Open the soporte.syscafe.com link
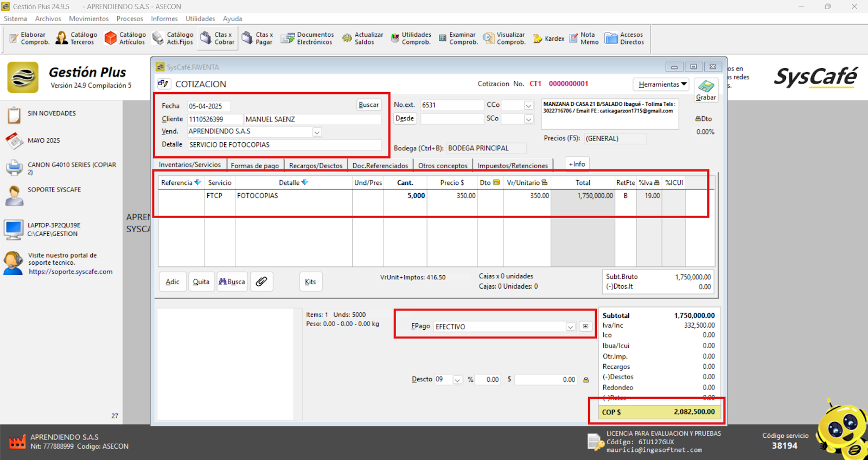The image size is (868, 460). [x=71, y=272]
